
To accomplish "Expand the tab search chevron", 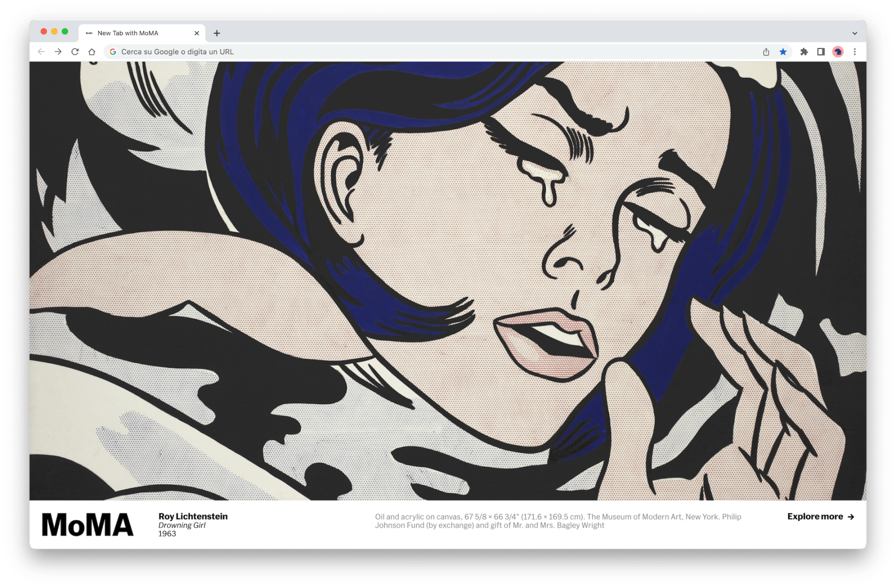I will [855, 33].
